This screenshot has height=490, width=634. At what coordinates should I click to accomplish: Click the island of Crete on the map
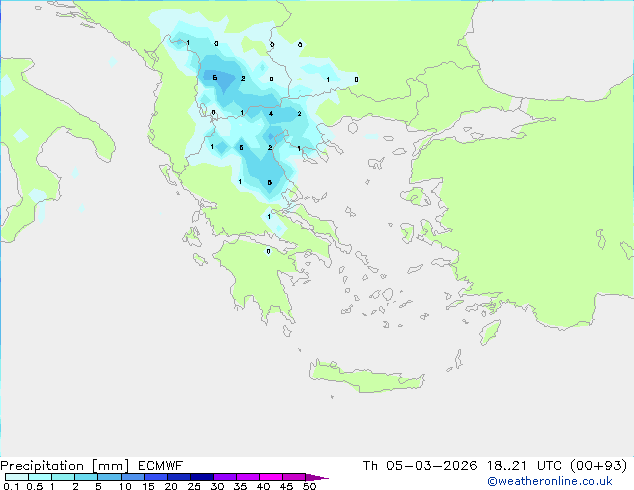pyautogui.click(x=366, y=376)
